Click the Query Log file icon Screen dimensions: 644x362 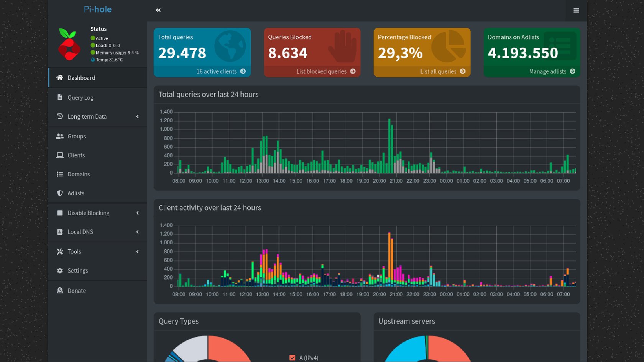pyautogui.click(x=60, y=97)
